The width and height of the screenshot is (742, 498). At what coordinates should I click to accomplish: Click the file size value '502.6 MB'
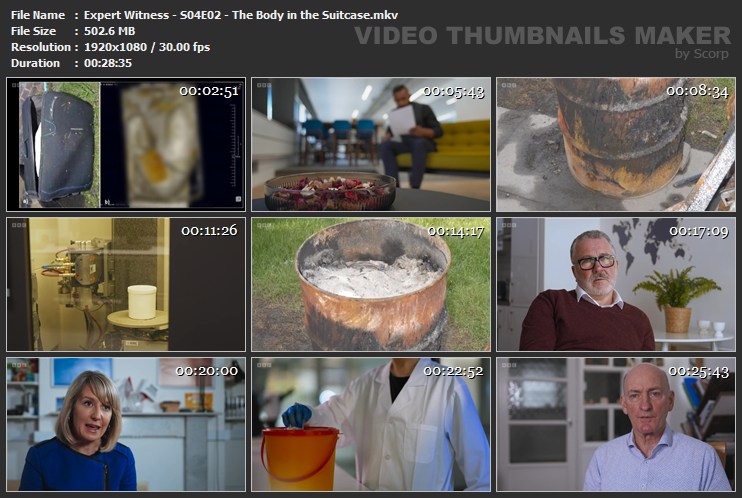pos(109,31)
